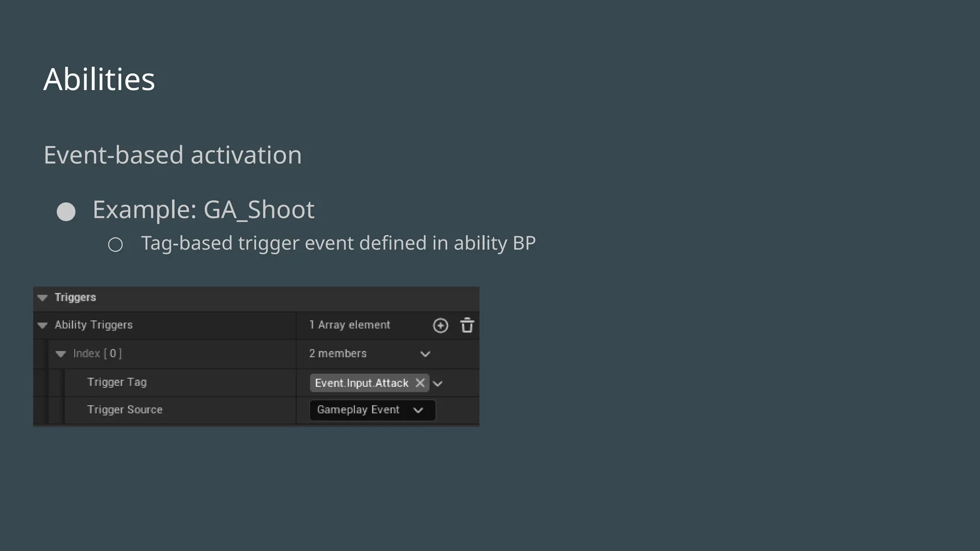Click the Example: GA_Shoot bullet
Screen dimensions: 980x551
203,209
